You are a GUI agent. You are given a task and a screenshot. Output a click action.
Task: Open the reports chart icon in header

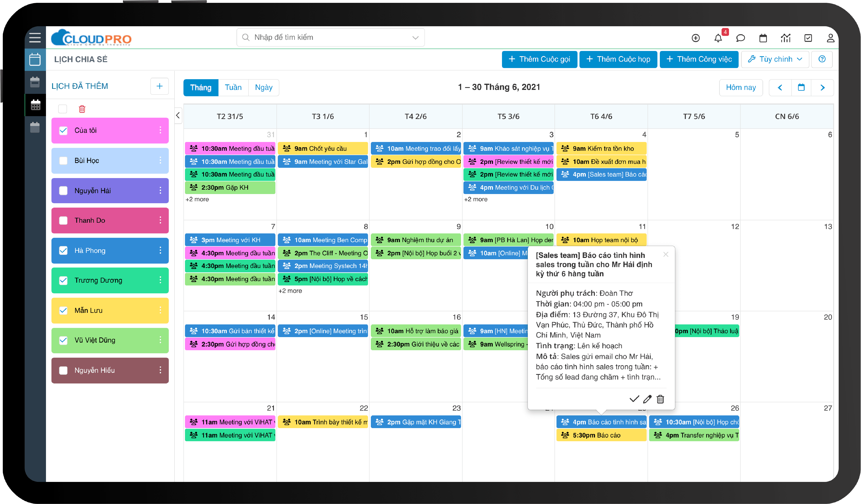tap(785, 38)
